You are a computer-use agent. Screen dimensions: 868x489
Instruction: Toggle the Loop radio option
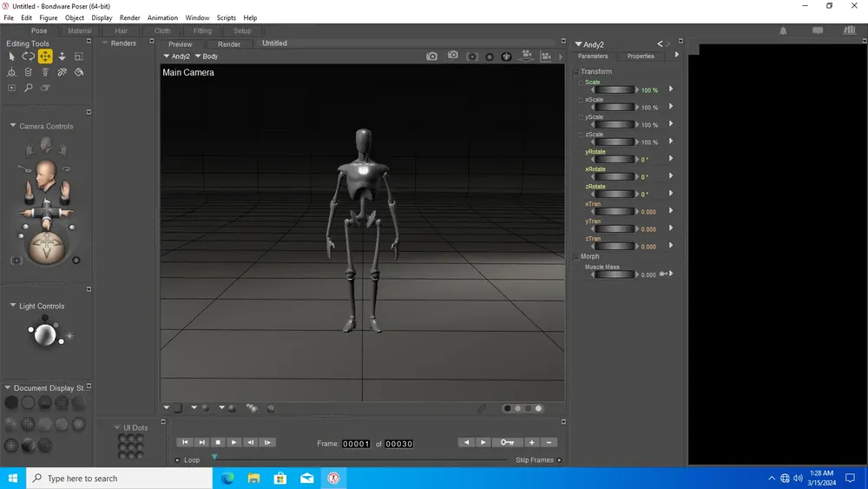click(177, 460)
